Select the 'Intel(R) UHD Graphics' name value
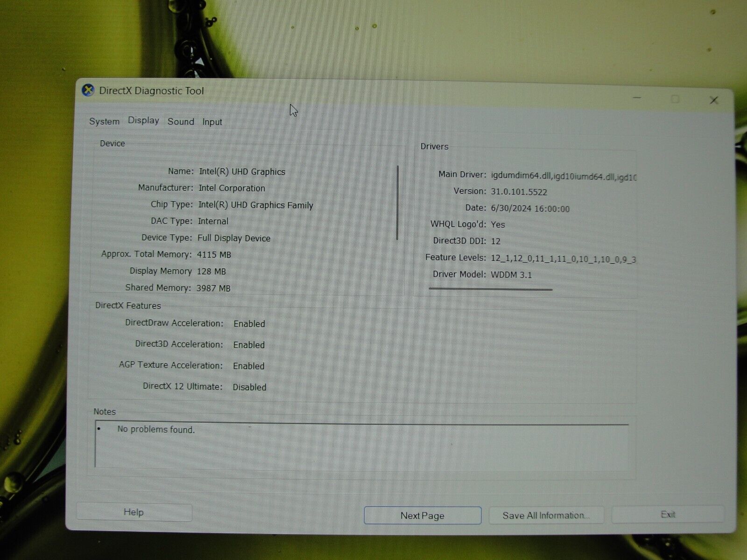The width and height of the screenshot is (747, 560). tap(242, 172)
